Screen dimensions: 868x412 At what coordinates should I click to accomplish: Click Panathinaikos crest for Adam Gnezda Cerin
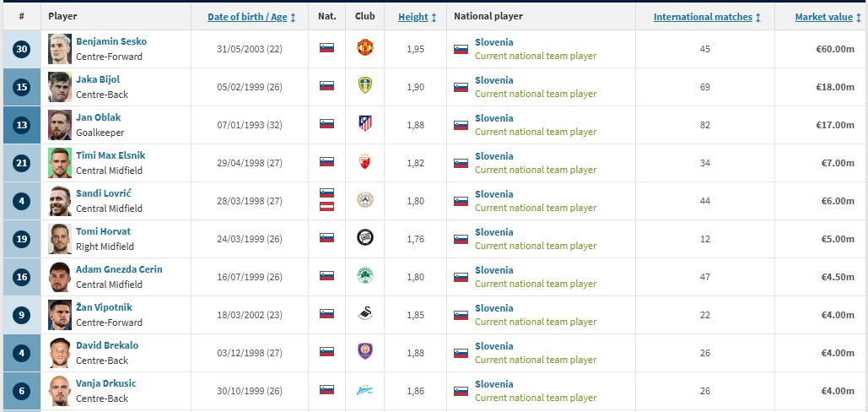tap(364, 276)
